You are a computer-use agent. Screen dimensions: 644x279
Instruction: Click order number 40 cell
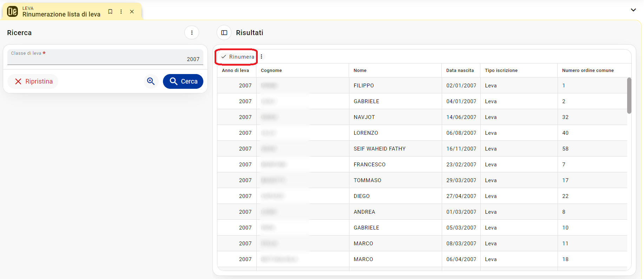pyautogui.click(x=592, y=133)
